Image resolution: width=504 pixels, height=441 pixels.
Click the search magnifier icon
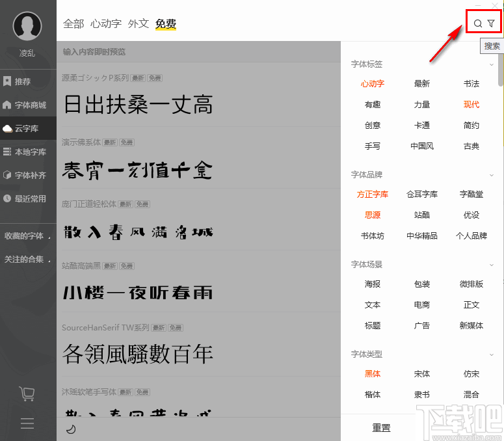(477, 23)
